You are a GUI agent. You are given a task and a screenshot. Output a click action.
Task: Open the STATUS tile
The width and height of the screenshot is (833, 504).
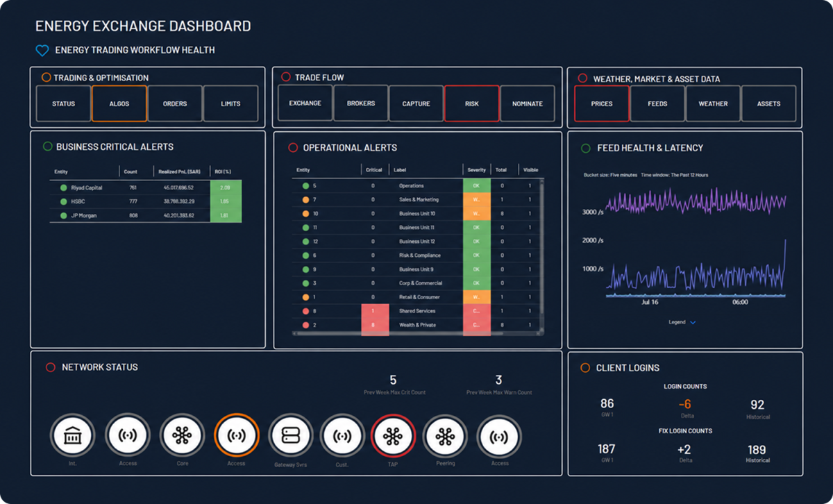coord(63,103)
